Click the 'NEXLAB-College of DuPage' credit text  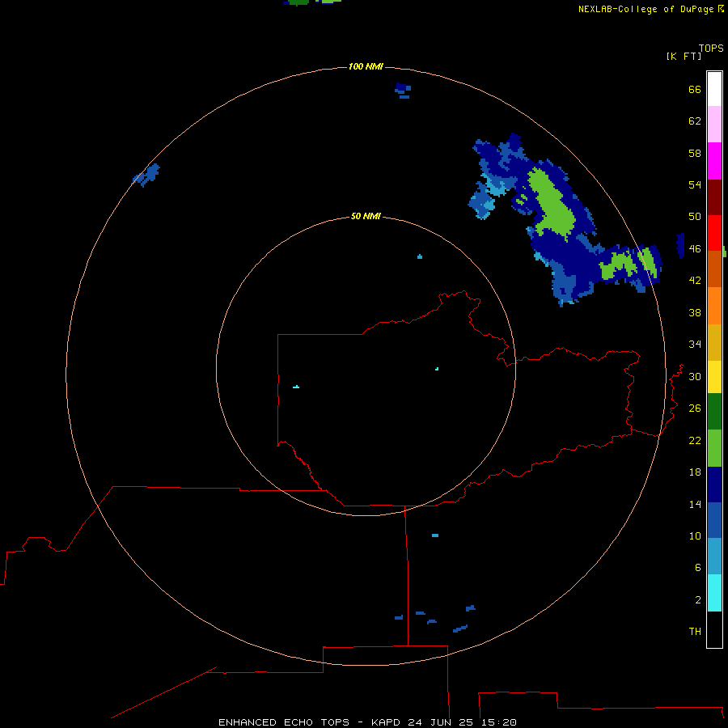645,9
